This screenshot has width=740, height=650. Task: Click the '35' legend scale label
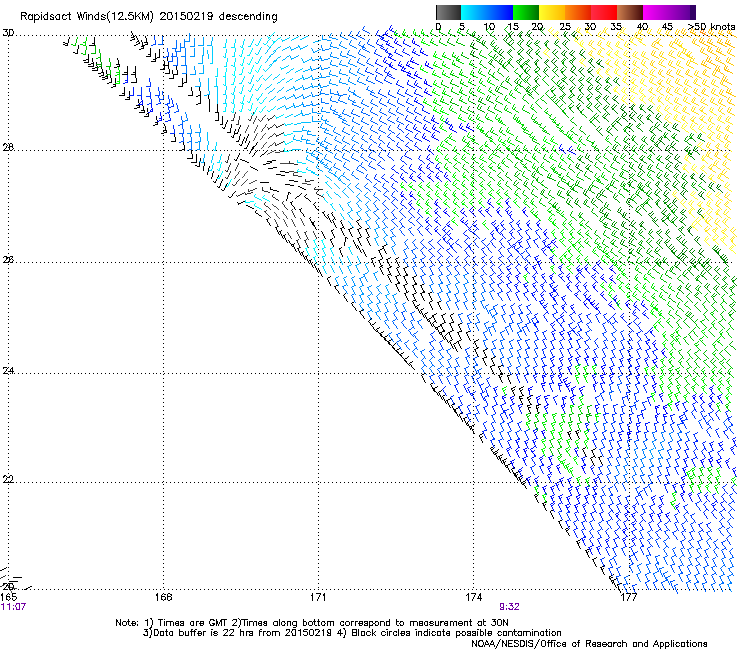click(616, 27)
